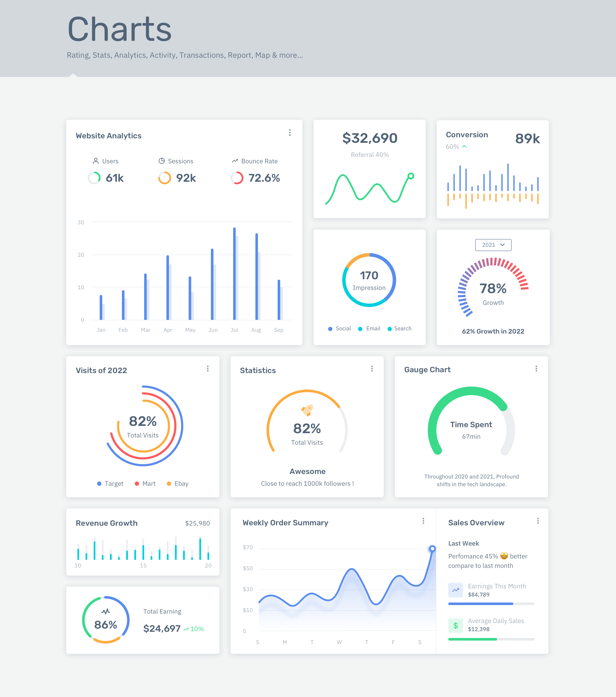Screen dimensions: 616x697
Task: Click the Users person icon
Action: (96, 161)
